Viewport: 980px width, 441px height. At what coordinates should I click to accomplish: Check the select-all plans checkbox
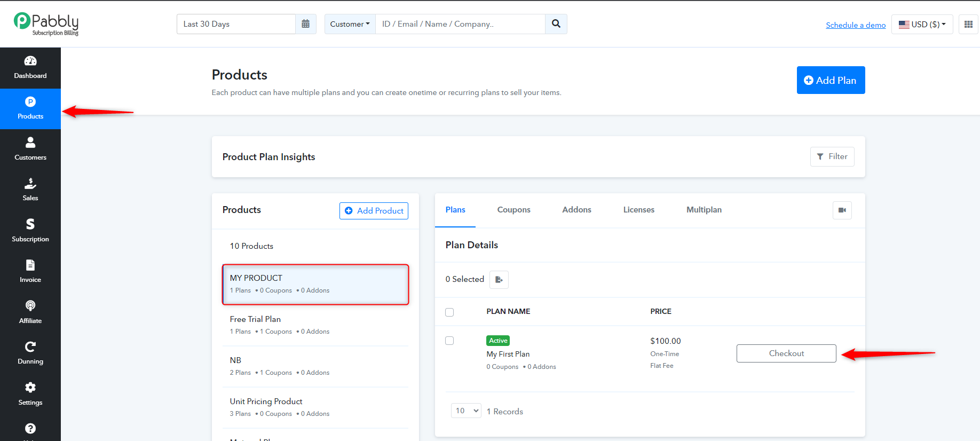tap(449, 312)
